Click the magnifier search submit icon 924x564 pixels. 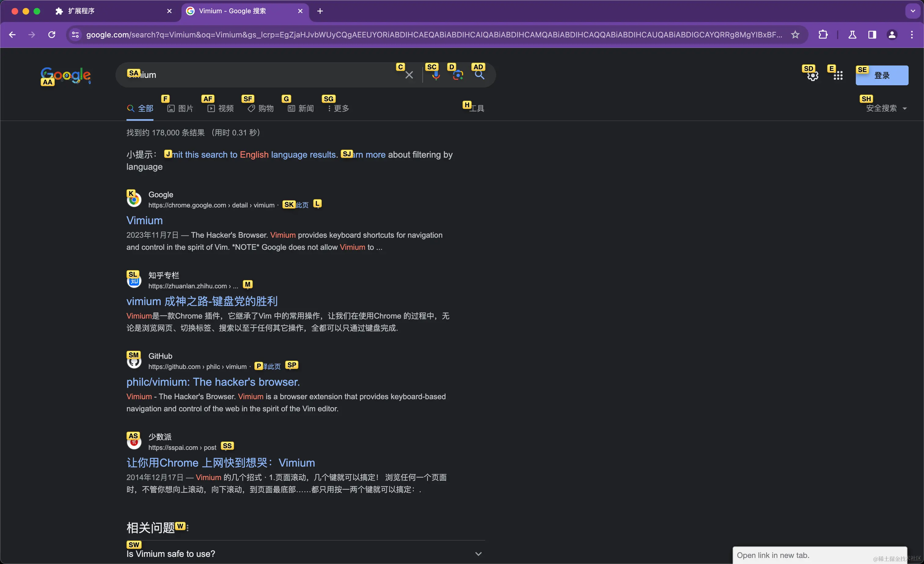(x=480, y=75)
